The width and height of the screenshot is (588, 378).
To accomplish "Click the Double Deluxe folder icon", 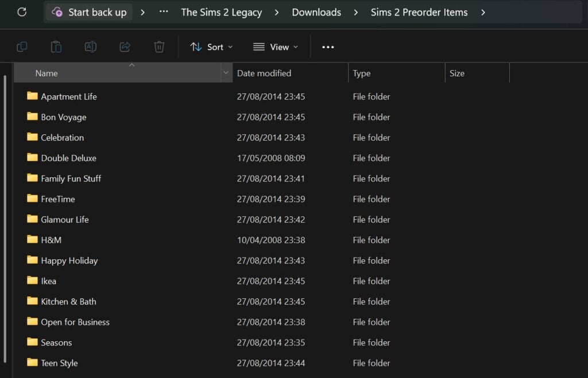I will (32, 157).
